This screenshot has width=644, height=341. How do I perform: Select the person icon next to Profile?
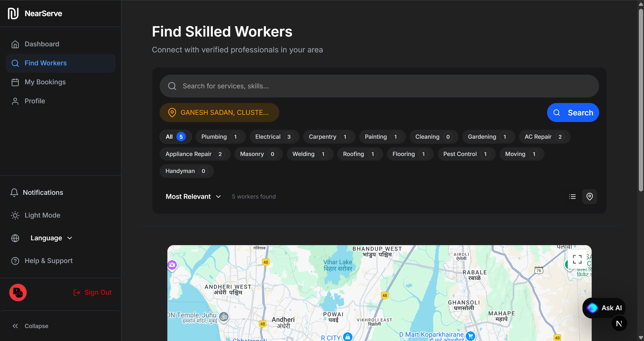(x=15, y=101)
